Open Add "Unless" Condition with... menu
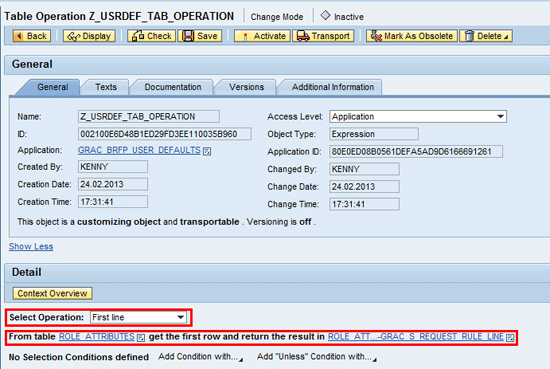 (x=317, y=357)
